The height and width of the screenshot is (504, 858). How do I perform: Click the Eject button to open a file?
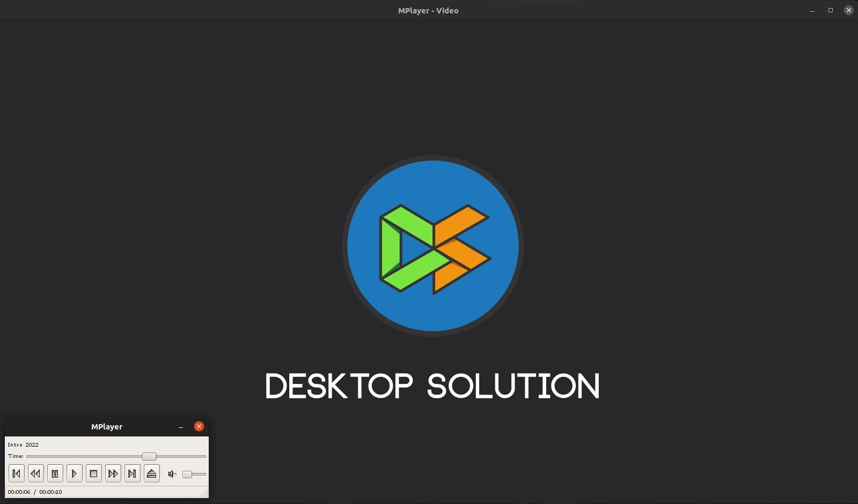(152, 473)
